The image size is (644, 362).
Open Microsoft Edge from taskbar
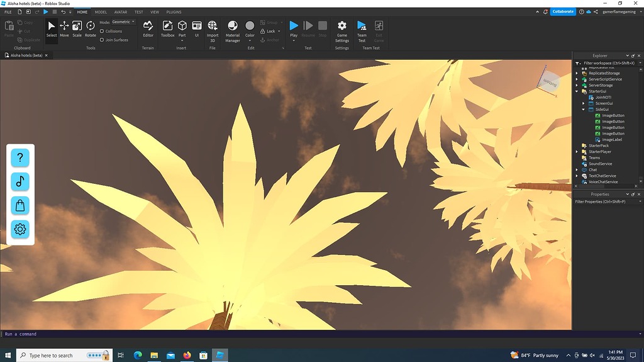[138, 355]
